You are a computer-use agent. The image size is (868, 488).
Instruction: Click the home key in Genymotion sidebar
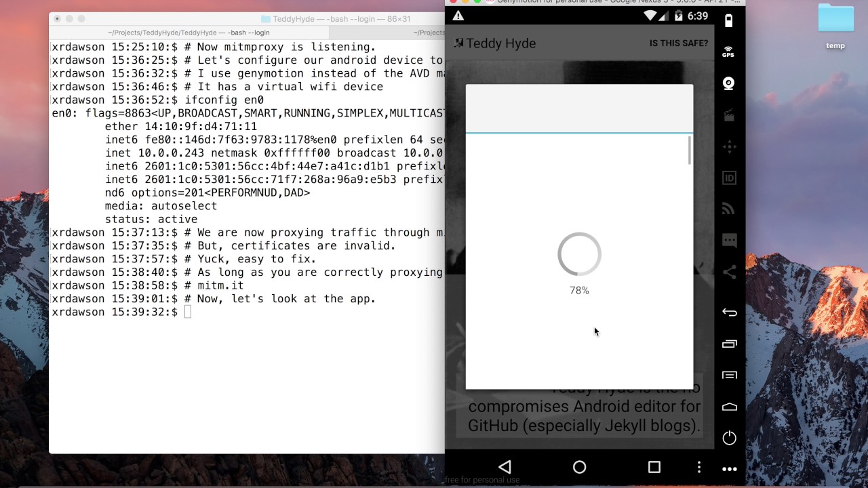729,407
